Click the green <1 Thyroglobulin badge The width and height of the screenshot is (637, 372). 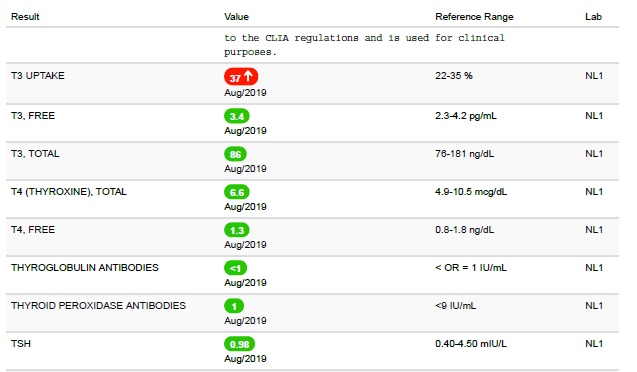[235, 268]
